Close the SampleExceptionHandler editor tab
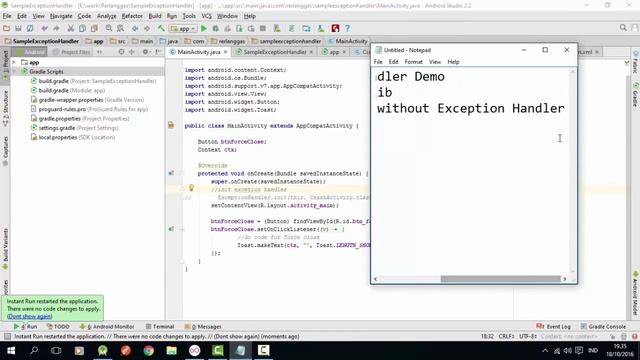The width and height of the screenshot is (640, 360). point(311,52)
